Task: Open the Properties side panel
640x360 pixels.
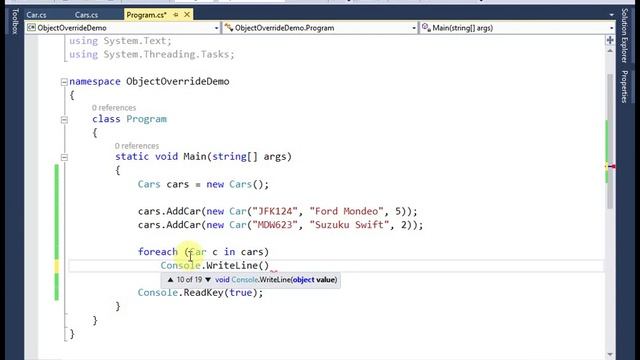Action: [624, 87]
